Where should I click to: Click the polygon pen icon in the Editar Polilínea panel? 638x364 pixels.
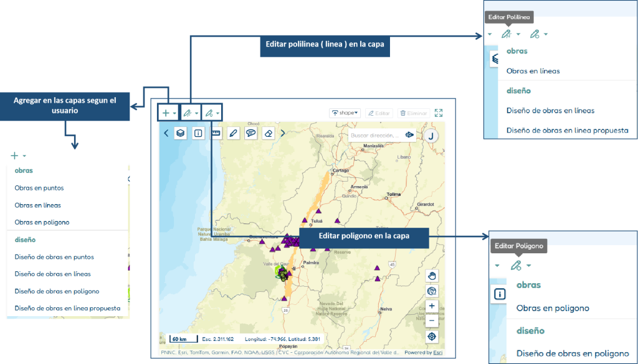[535, 34]
